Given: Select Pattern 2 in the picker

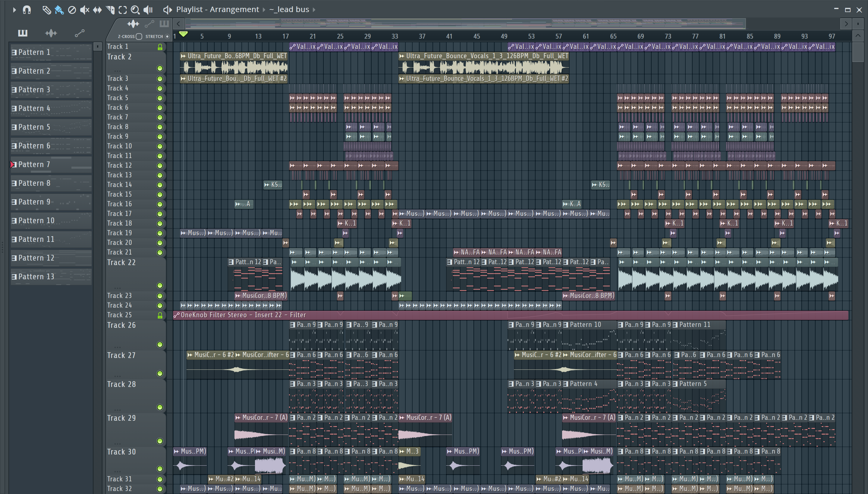Looking at the screenshot, I should coord(51,71).
